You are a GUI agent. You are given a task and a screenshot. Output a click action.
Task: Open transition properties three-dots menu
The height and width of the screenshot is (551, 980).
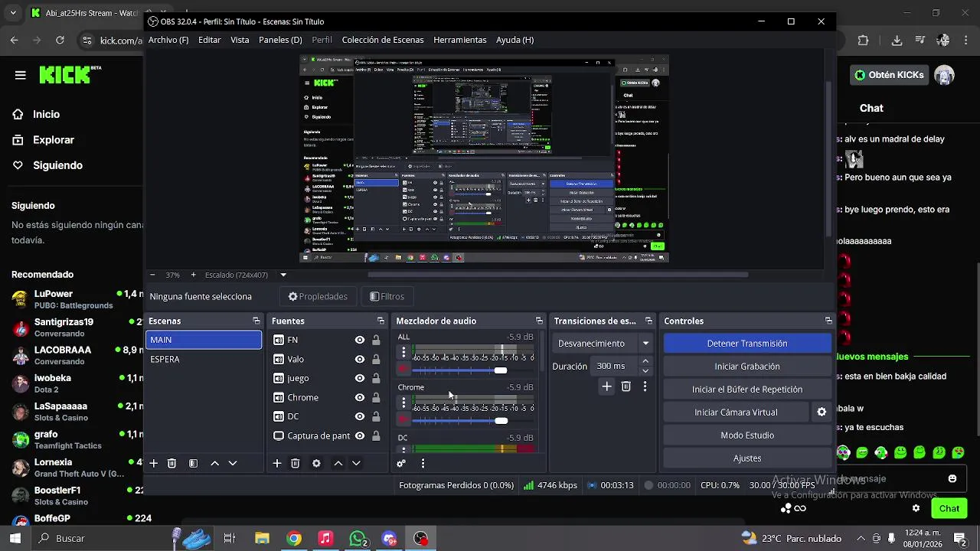click(645, 386)
